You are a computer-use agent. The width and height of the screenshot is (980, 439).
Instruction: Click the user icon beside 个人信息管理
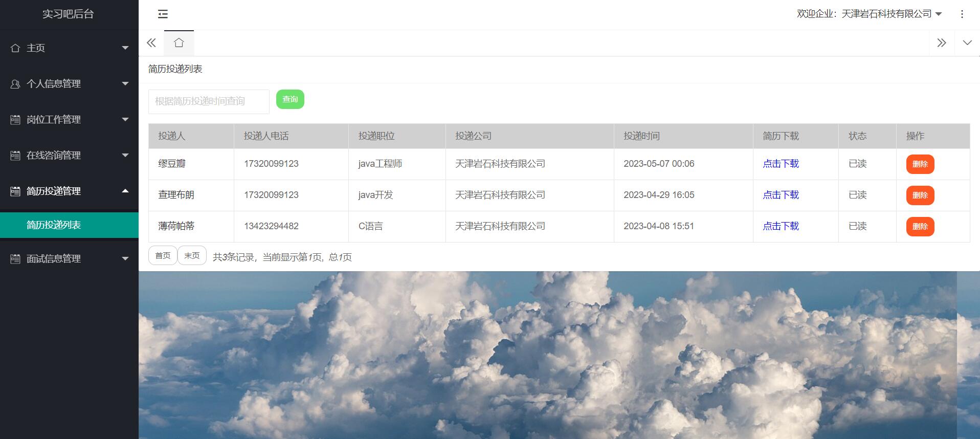(15, 84)
